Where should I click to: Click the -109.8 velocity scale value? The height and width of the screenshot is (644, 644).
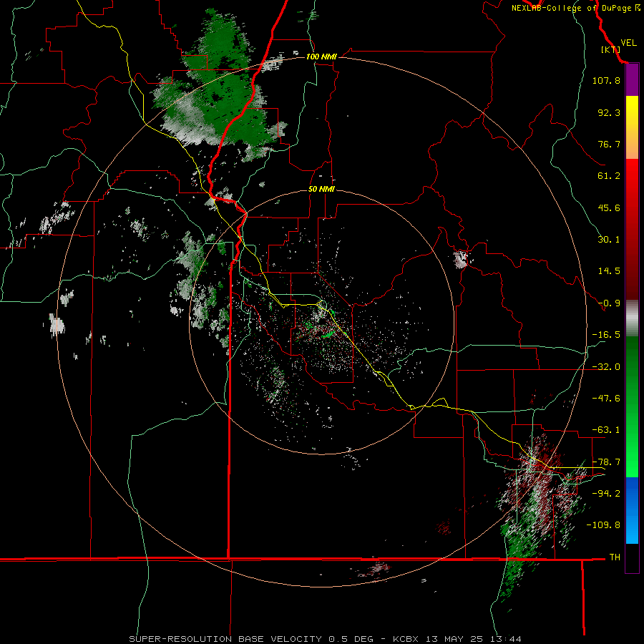click(604, 525)
